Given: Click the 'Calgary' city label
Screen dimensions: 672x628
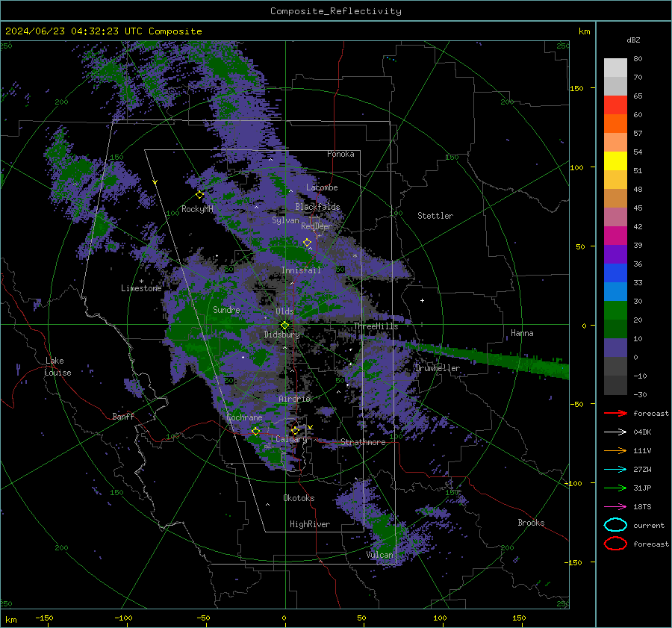Looking at the screenshot, I should [x=291, y=439].
